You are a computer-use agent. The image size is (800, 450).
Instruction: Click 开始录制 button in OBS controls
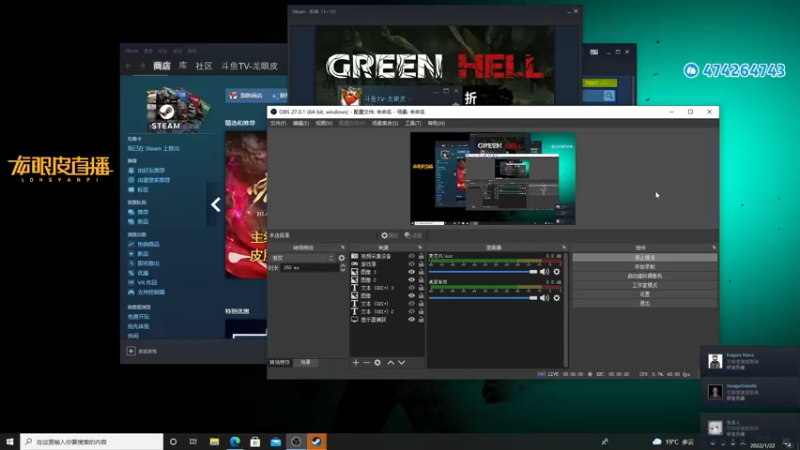pyautogui.click(x=644, y=267)
